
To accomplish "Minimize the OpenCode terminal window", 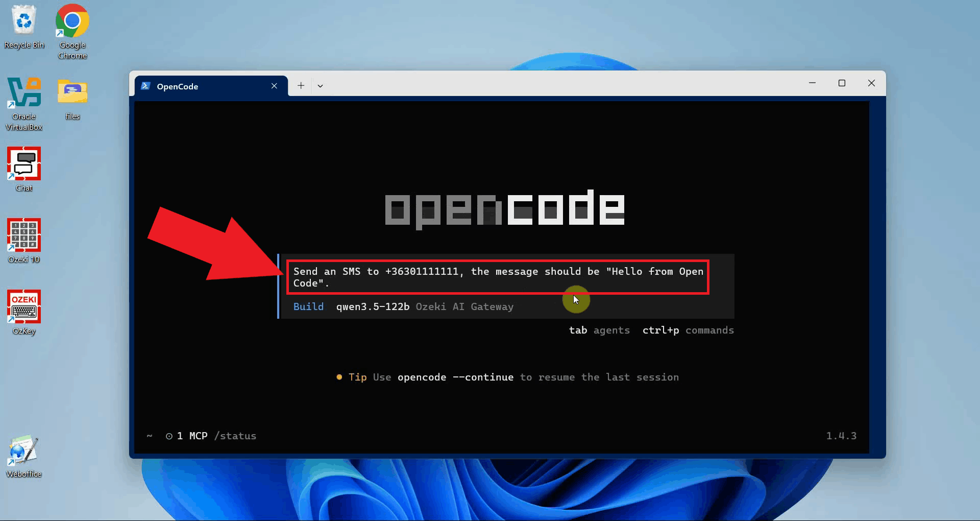I will point(813,83).
